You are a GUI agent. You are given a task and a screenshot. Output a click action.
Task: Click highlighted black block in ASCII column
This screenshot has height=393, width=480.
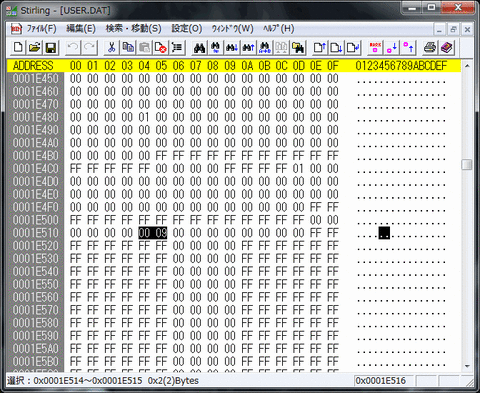tap(384, 233)
